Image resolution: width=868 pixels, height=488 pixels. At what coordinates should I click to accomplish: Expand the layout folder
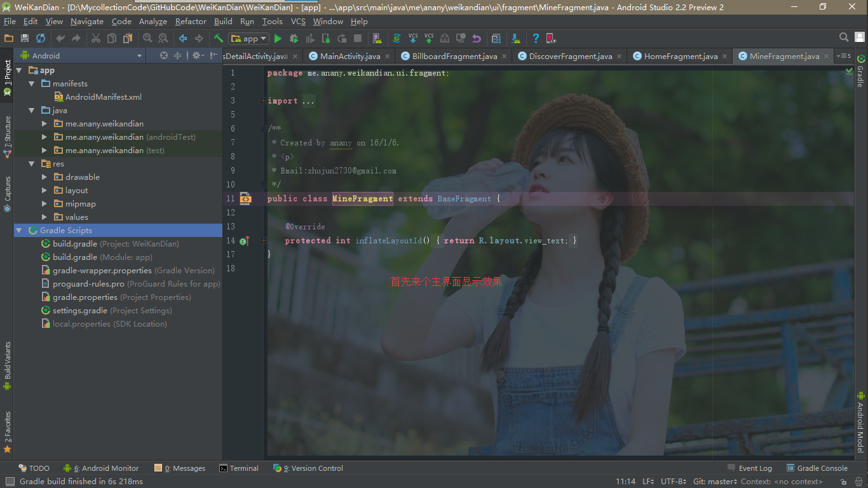point(44,191)
